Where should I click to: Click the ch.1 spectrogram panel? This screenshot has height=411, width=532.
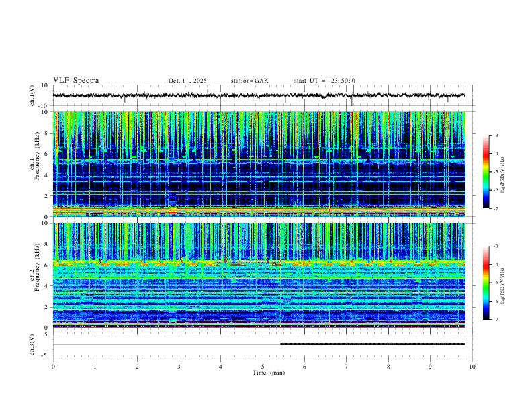[259, 164]
